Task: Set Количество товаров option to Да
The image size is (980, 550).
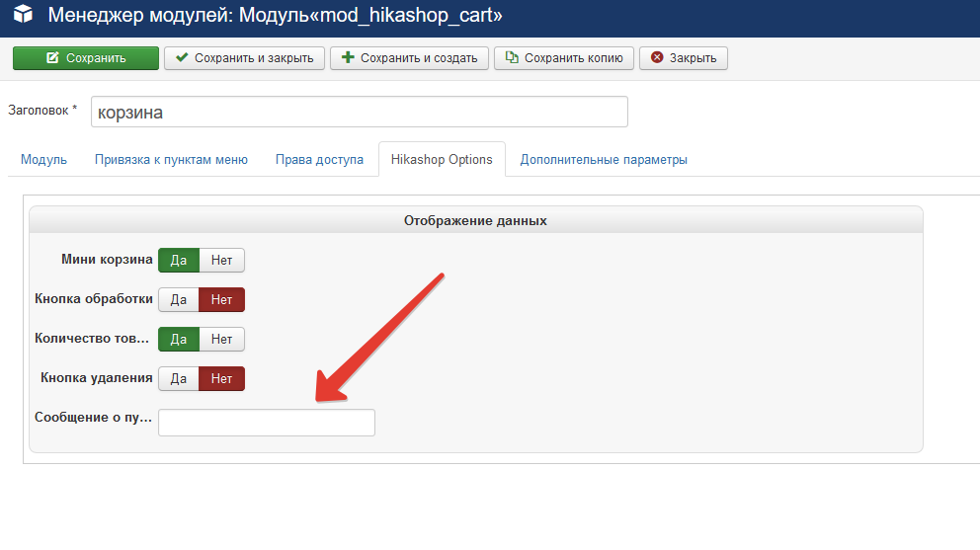Action: [x=179, y=339]
